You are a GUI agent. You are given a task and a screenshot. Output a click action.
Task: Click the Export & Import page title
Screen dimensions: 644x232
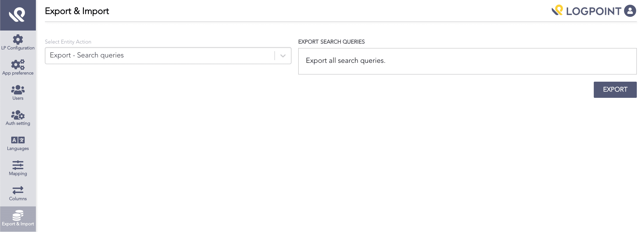[x=77, y=11]
